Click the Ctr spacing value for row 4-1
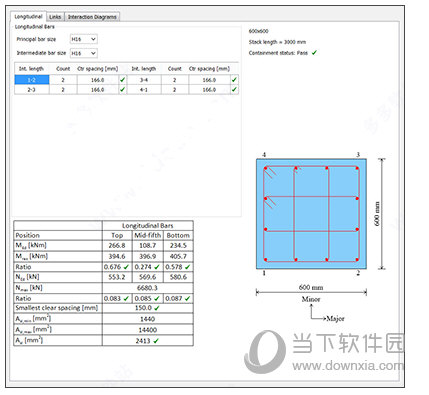 [209, 90]
